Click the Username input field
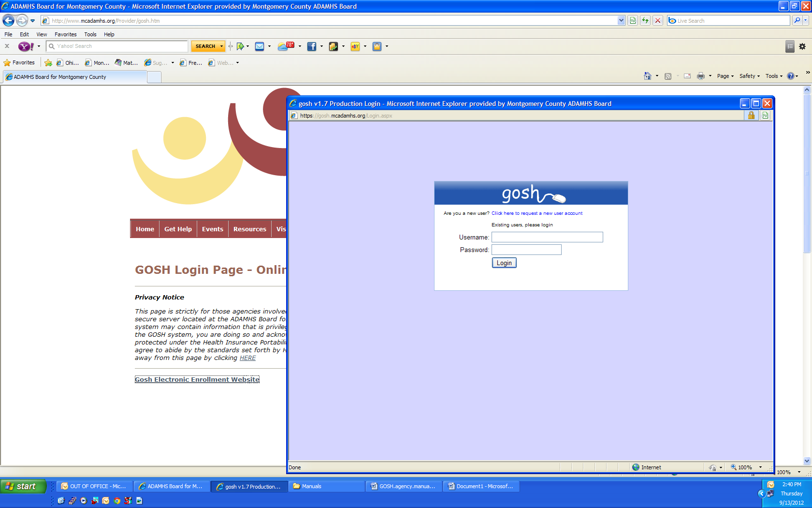 [x=547, y=237]
